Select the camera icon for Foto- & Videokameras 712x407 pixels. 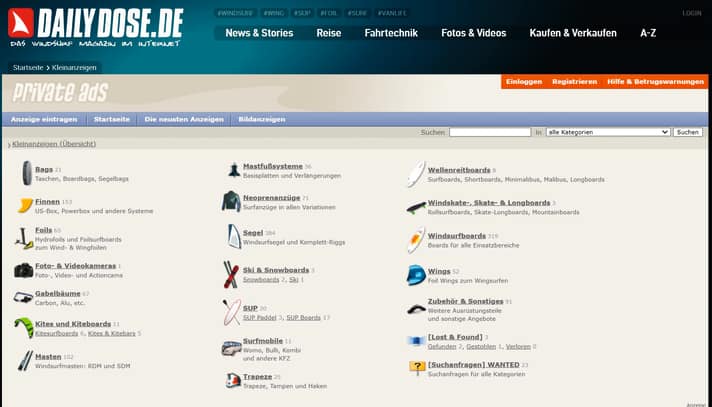(x=23, y=270)
